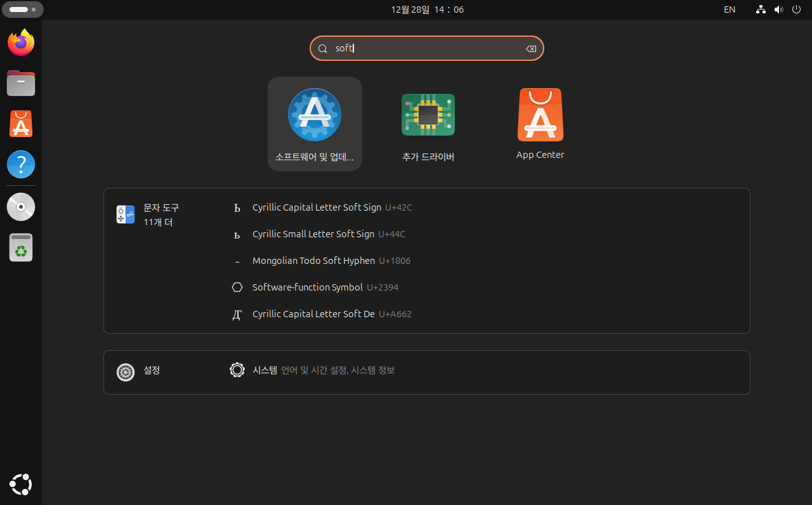Click '문자 도구' provider label
This screenshot has height=505, width=812.
pos(161,207)
